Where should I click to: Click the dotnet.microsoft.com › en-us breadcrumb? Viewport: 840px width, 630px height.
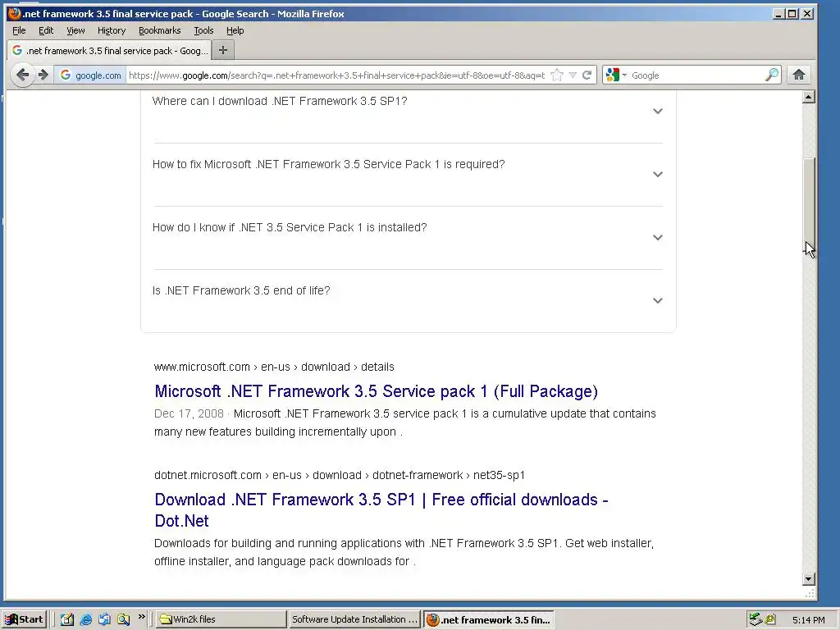339,475
